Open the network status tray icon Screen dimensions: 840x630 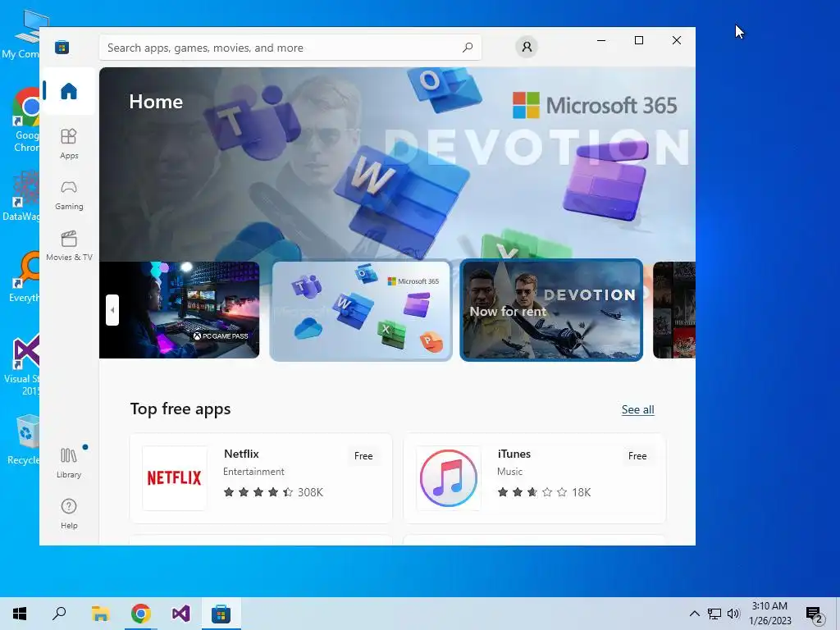pyautogui.click(x=714, y=614)
